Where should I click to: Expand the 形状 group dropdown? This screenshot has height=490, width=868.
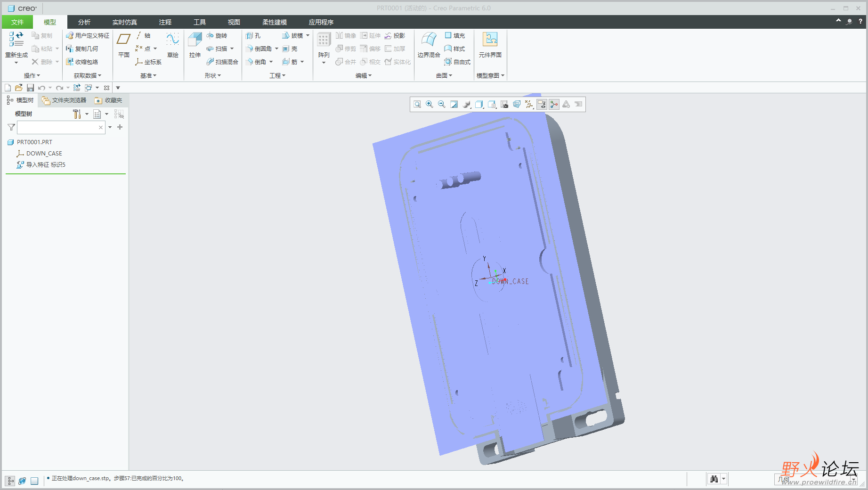click(x=213, y=76)
